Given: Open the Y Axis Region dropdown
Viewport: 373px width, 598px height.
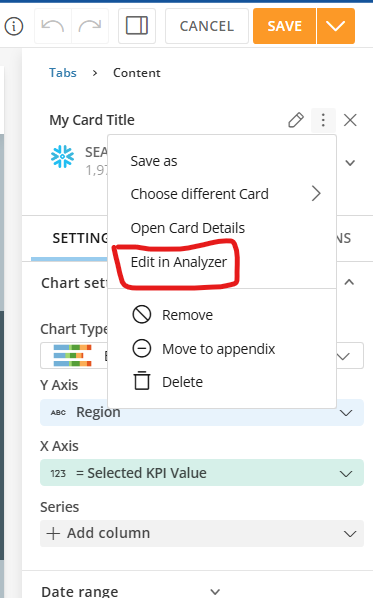Looking at the screenshot, I should 202,413.
